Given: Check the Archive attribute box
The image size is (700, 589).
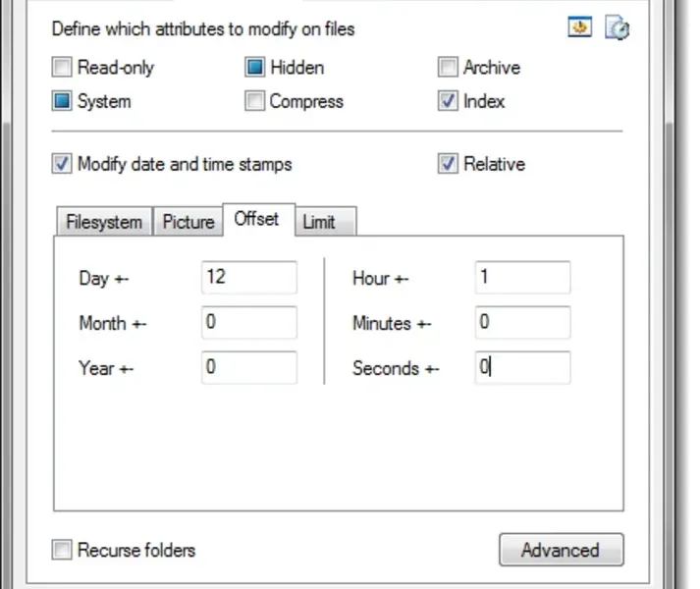Looking at the screenshot, I should coord(448,68).
